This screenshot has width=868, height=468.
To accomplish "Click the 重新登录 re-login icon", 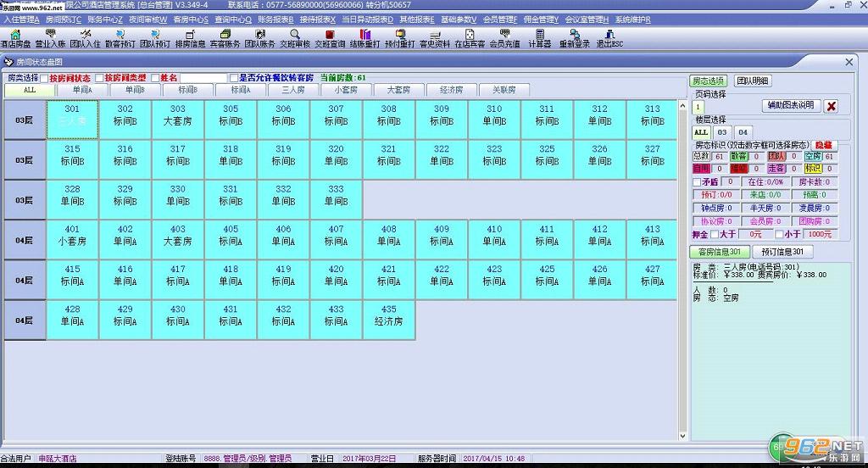I will click(575, 39).
